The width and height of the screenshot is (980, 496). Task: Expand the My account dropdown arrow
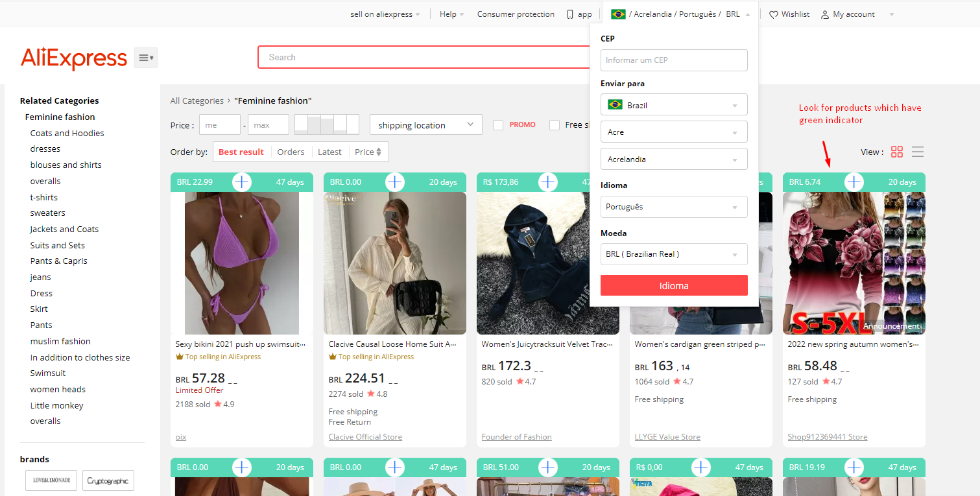(892, 14)
